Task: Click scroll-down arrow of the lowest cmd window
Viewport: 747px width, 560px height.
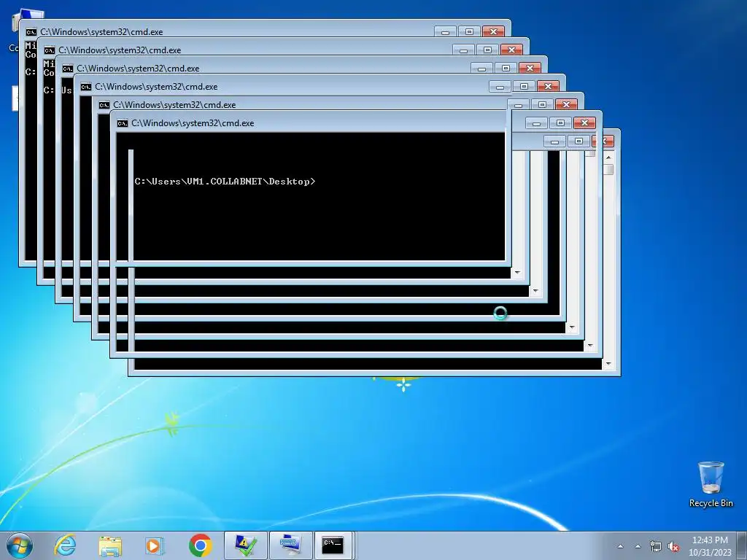Action: coord(608,364)
